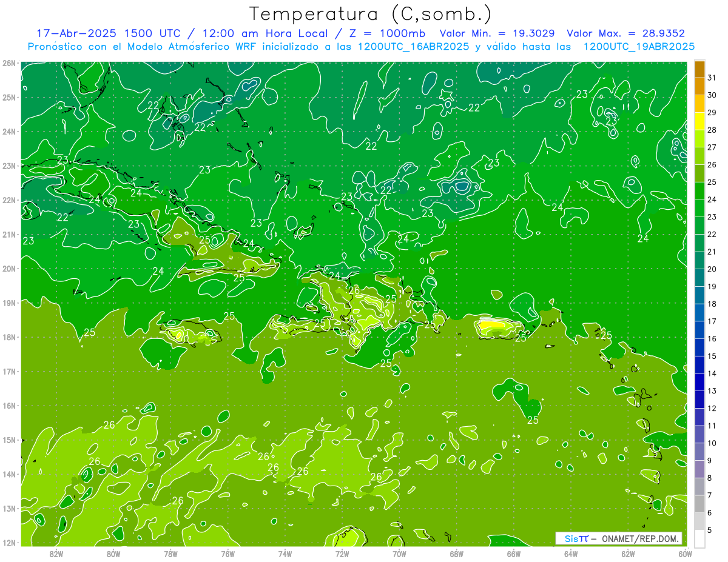The height and width of the screenshot is (562, 728).
Task: Click the color scale value 31
Action: (712, 78)
